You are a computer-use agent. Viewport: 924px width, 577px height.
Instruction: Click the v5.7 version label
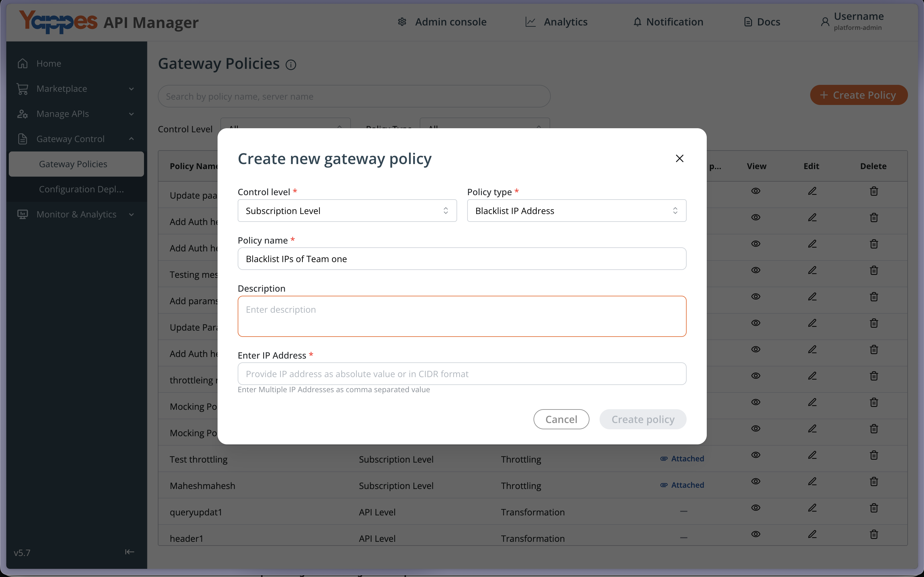click(x=22, y=552)
